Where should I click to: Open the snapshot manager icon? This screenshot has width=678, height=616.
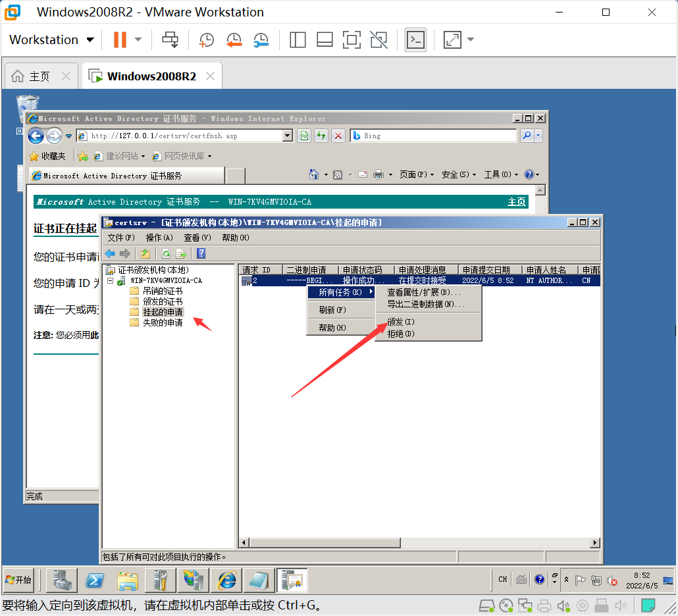(261, 39)
